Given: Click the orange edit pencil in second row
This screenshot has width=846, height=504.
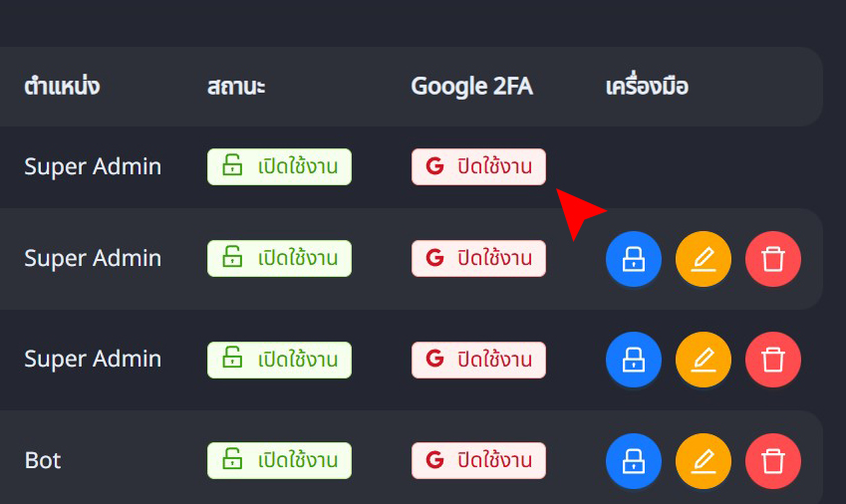Looking at the screenshot, I should [x=704, y=259].
